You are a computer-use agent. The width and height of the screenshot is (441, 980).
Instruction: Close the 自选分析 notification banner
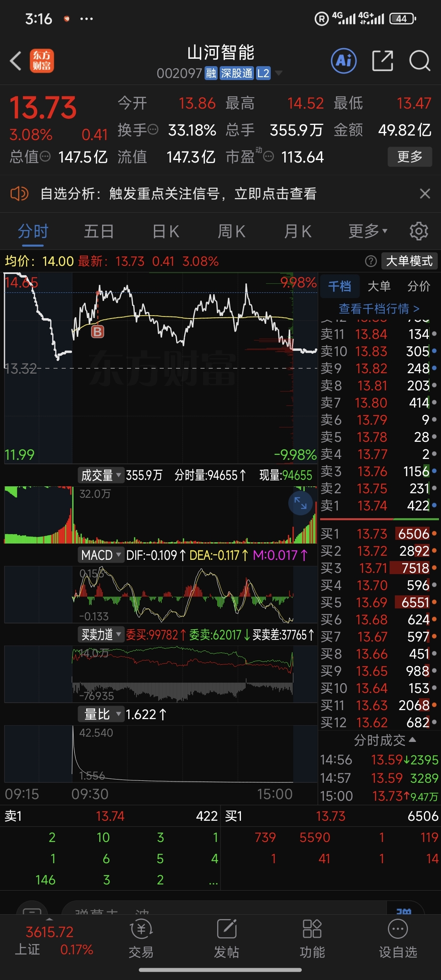(x=425, y=194)
